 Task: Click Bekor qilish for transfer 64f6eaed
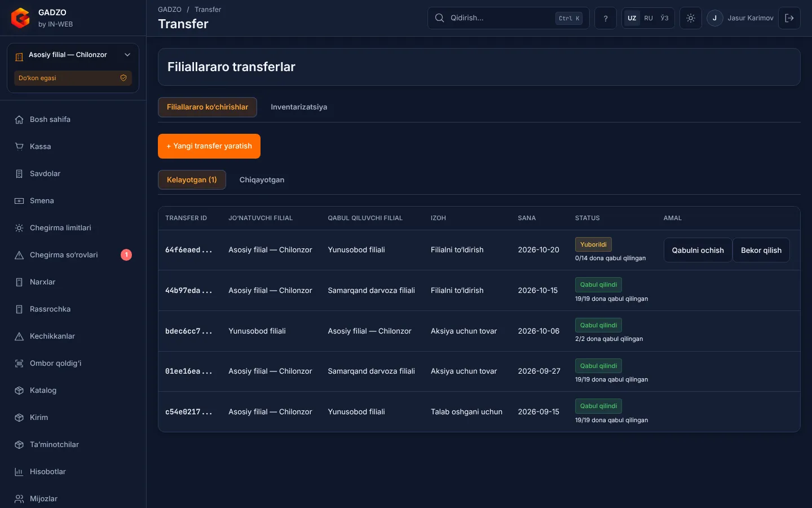761,250
